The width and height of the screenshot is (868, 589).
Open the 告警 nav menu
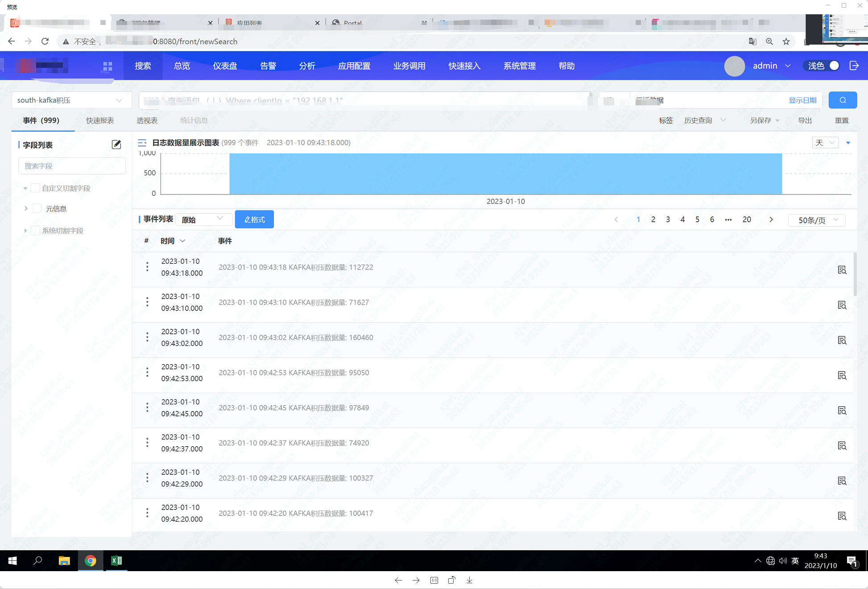tap(268, 66)
